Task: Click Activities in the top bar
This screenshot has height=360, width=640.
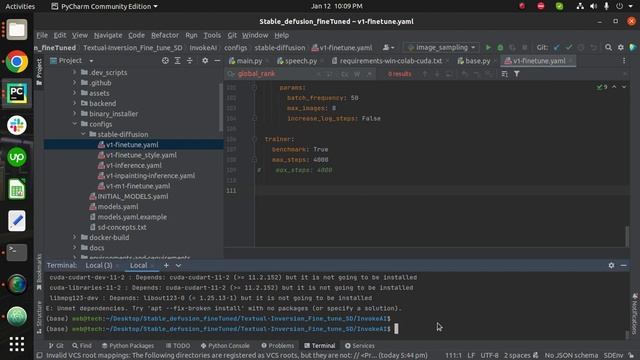Action: coord(20,6)
